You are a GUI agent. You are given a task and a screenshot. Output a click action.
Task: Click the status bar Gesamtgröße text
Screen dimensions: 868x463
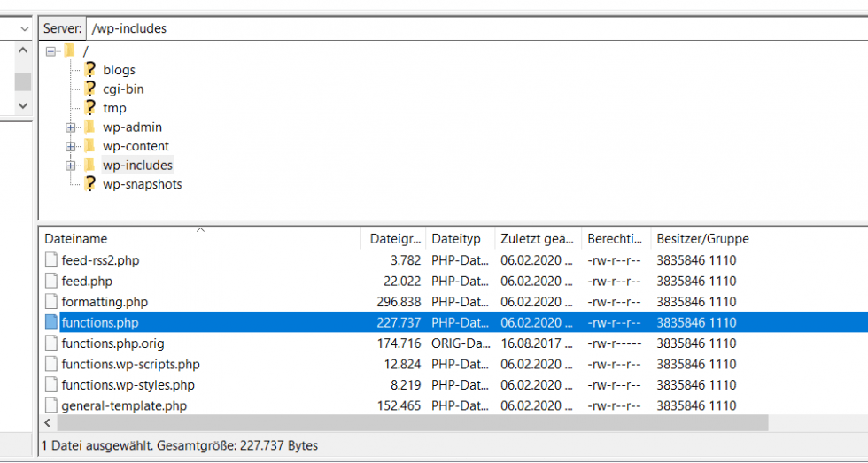point(236,445)
